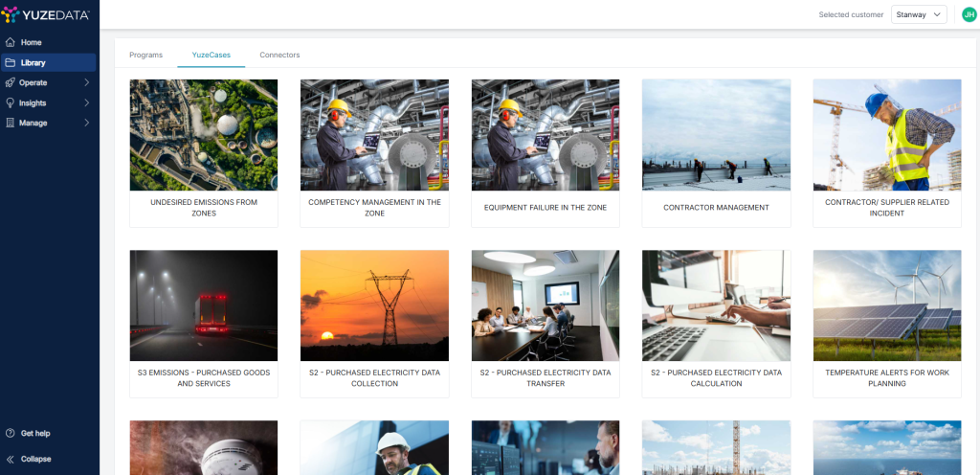Image resolution: width=980 pixels, height=475 pixels.
Task: Click the Insights lightbulb icon
Action: [x=11, y=103]
